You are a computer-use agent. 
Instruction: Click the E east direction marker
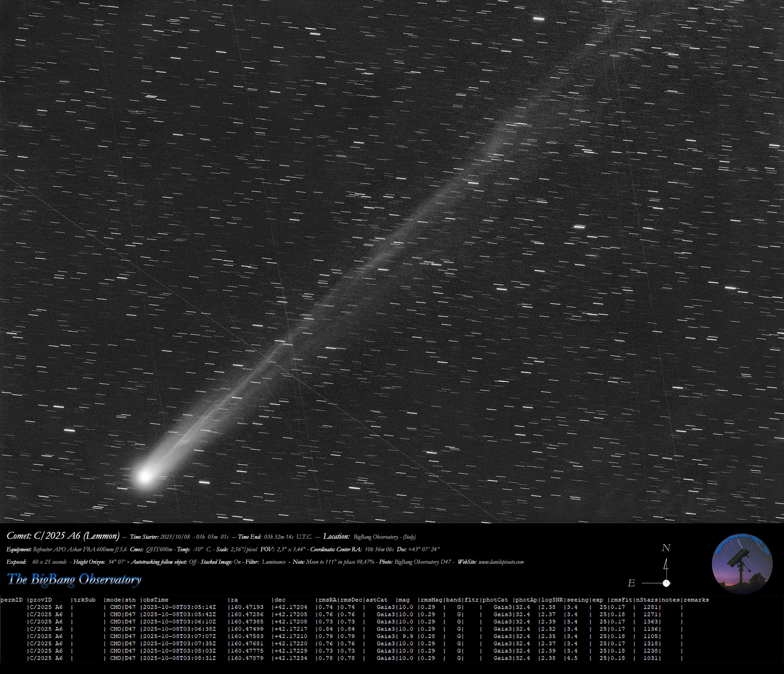click(631, 583)
